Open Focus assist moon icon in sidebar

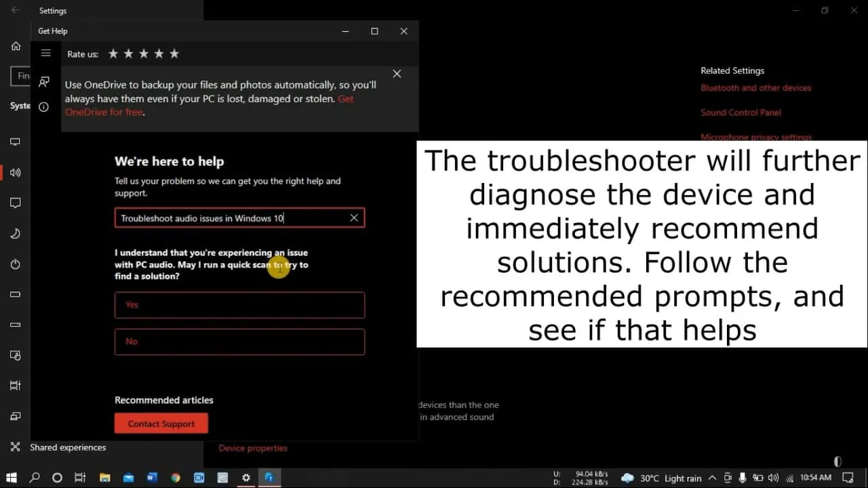tap(15, 234)
